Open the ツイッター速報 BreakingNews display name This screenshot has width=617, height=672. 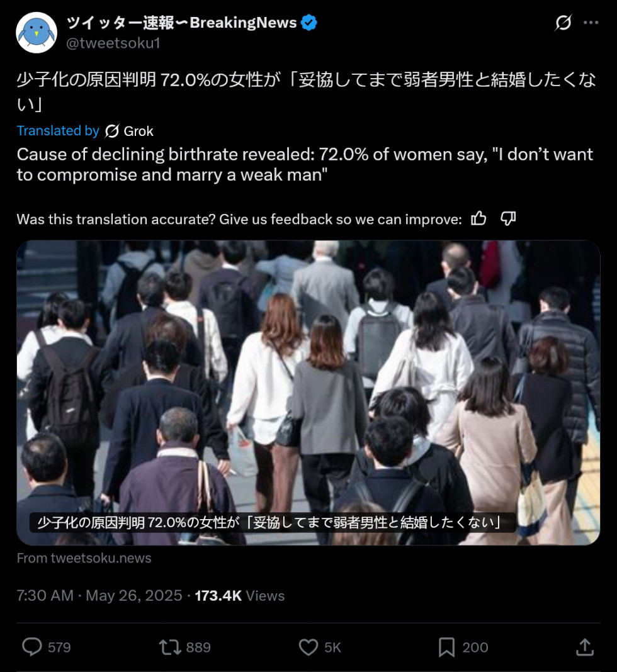tap(181, 23)
